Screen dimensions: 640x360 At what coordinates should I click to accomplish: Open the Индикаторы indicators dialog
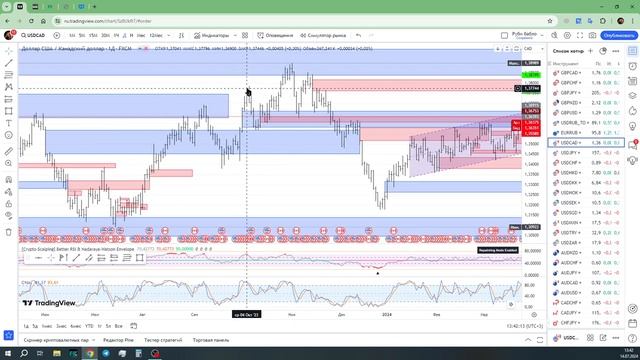(211, 36)
